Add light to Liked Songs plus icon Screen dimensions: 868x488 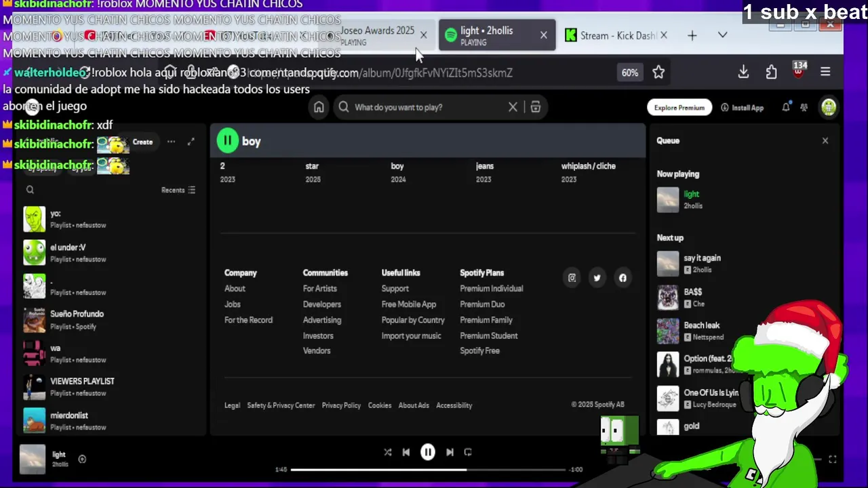[x=82, y=459]
